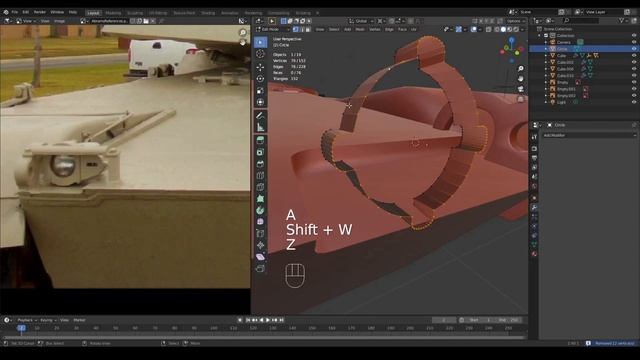Select the Move tool
640x360 pixels.
tap(260, 67)
